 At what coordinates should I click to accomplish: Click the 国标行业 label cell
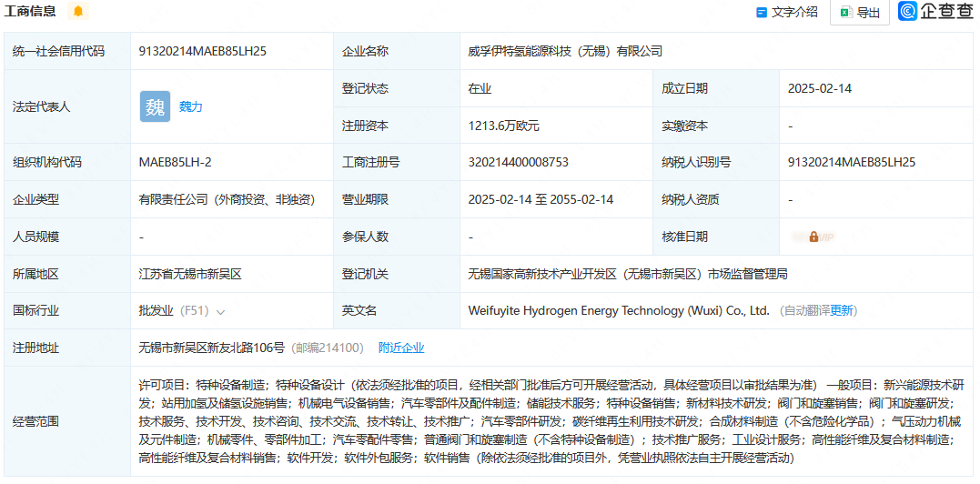tap(67, 310)
